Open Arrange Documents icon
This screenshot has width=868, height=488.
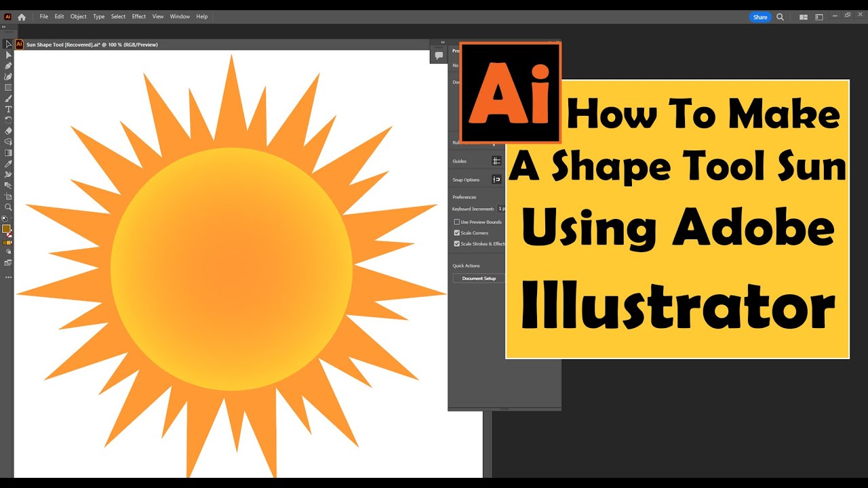point(804,17)
